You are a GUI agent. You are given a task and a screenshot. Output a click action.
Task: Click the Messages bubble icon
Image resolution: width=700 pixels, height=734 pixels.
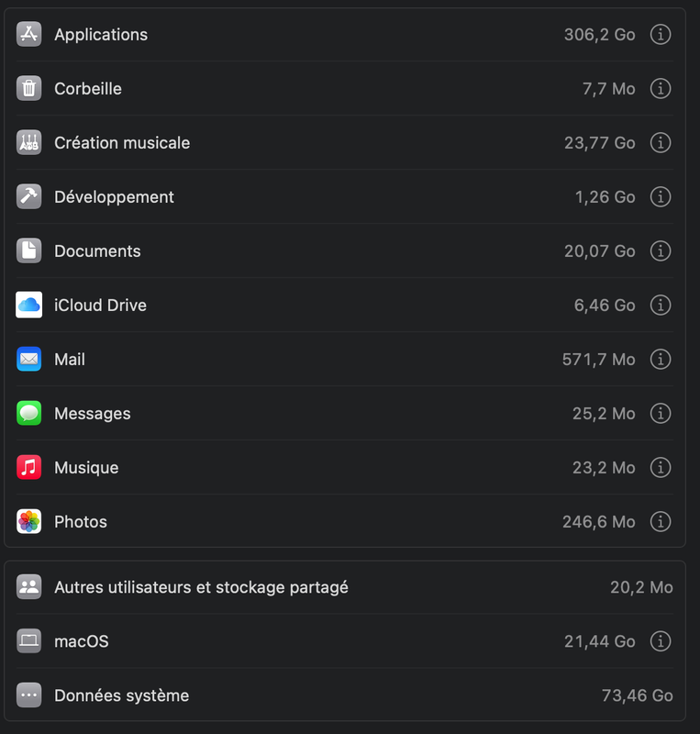click(29, 414)
